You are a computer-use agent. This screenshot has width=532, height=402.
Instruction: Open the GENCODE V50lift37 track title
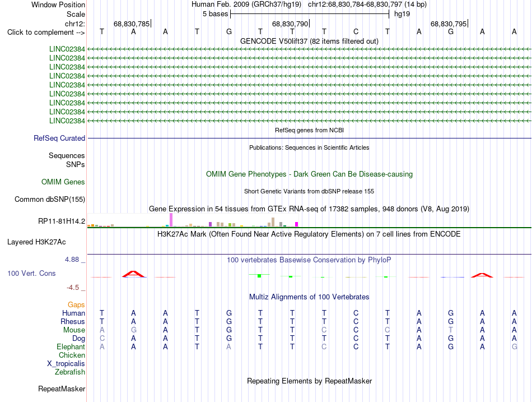point(309,41)
